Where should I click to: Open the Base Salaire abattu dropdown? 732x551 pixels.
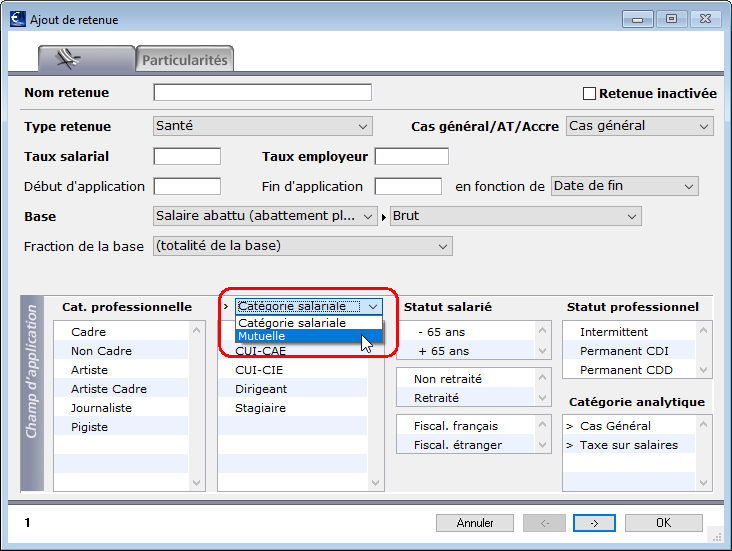265,216
